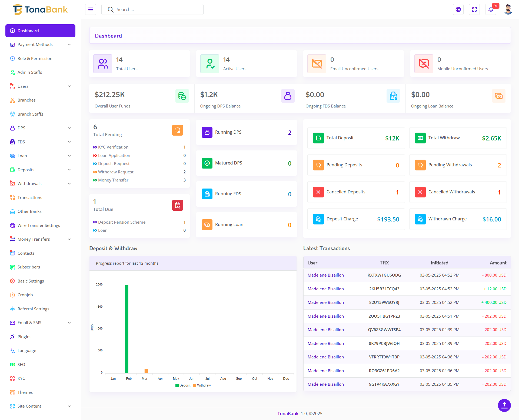Screen dimensions: 519x420
Task: Expand the Users sidebar submenu
Action: coord(41,86)
